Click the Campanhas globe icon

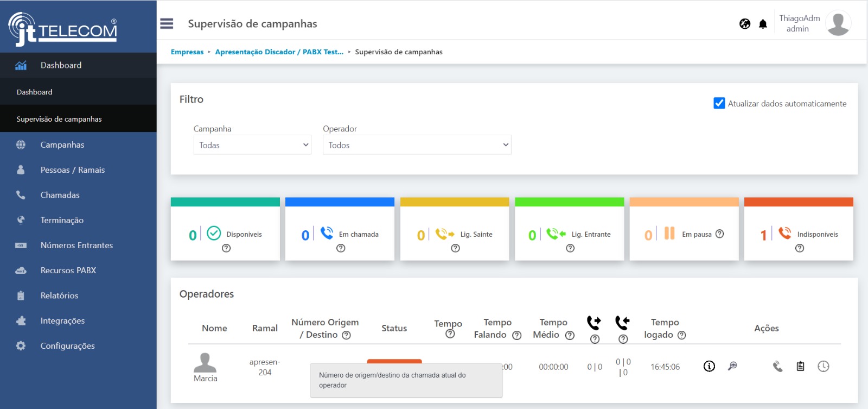pos(21,144)
